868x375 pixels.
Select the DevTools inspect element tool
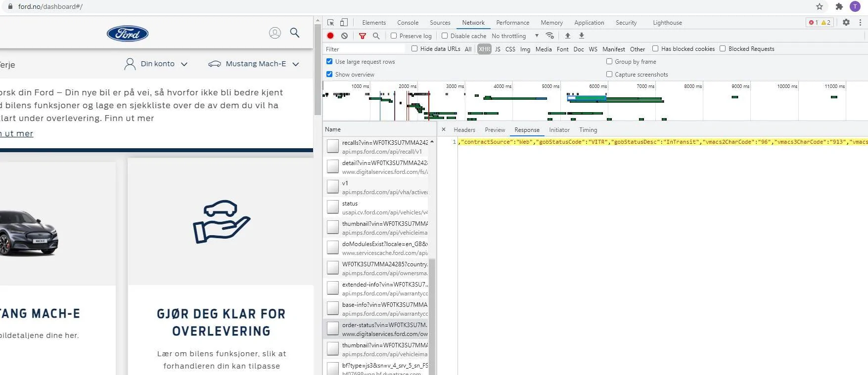(x=331, y=22)
